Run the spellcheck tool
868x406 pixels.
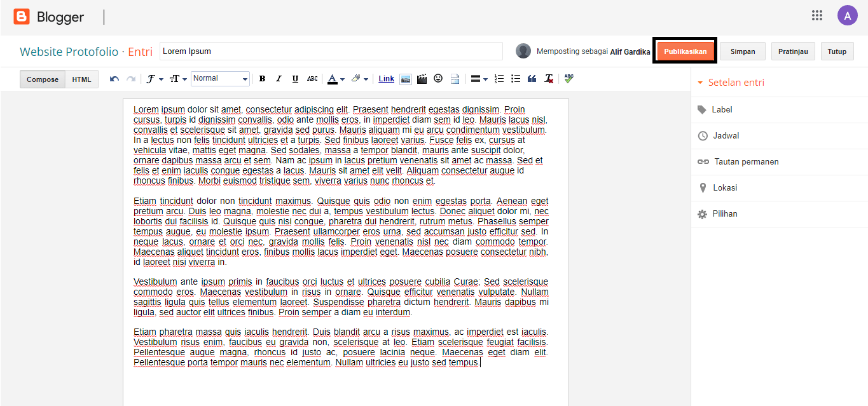pyautogui.click(x=568, y=78)
